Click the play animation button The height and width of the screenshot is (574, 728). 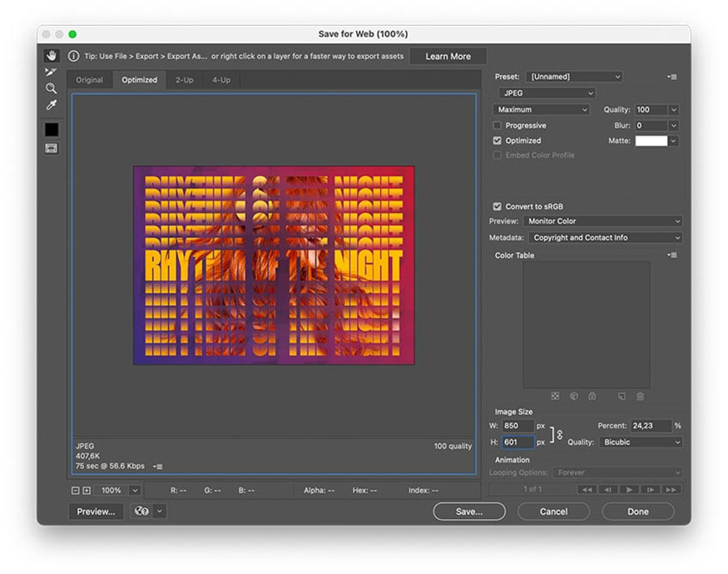click(x=629, y=489)
